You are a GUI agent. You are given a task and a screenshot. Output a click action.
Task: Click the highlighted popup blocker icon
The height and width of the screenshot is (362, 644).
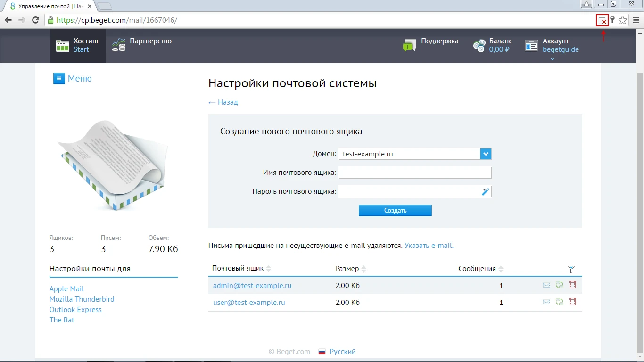[x=603, y=20]
